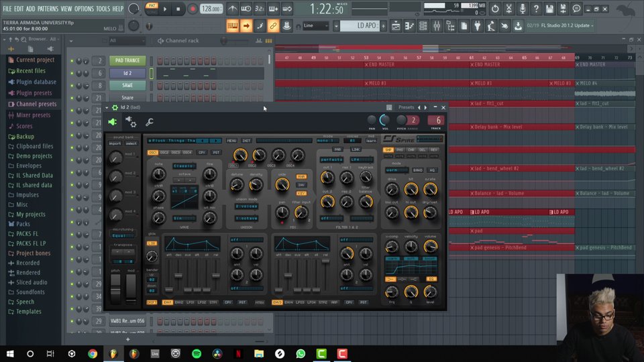Toggle the green mute light of SAWE channel
644x362 pixels.
pyautogui.click(x=72, y=85)
